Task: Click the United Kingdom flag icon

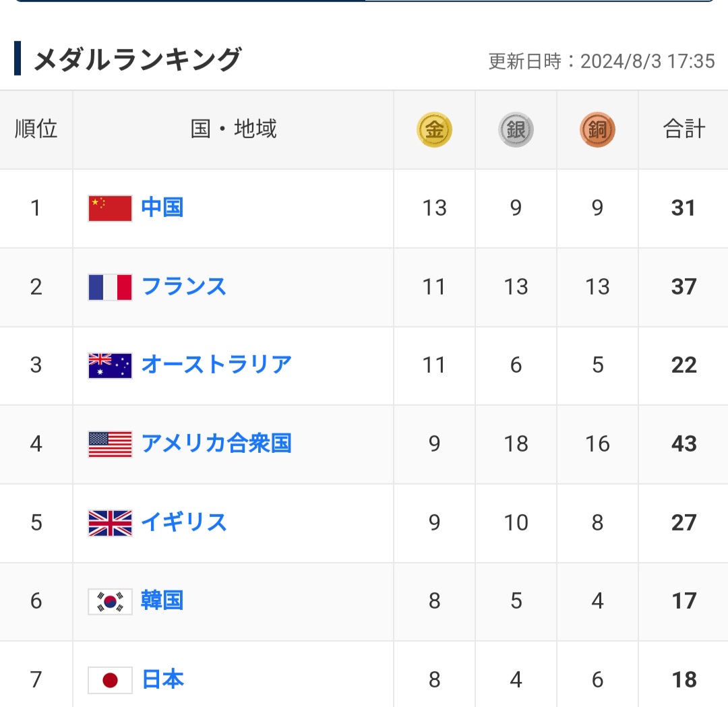Action: pyautogui.click(x=110, y=523)
